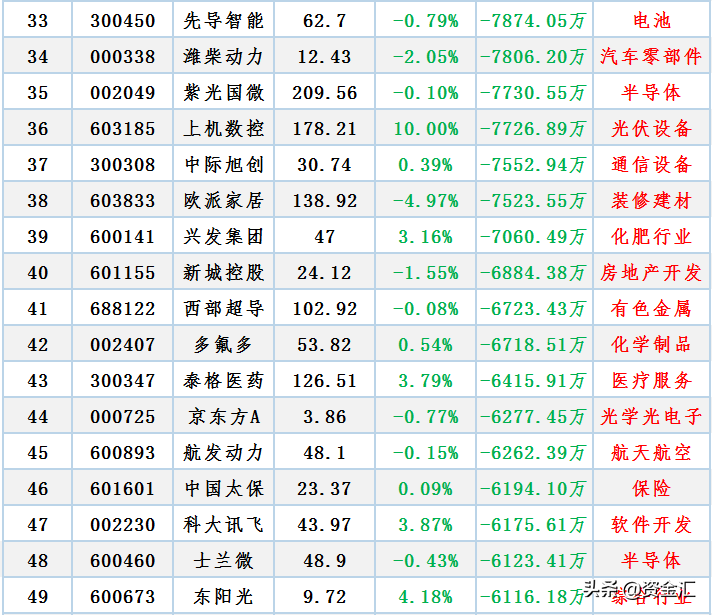Select stock code 000338

[123, 57]
